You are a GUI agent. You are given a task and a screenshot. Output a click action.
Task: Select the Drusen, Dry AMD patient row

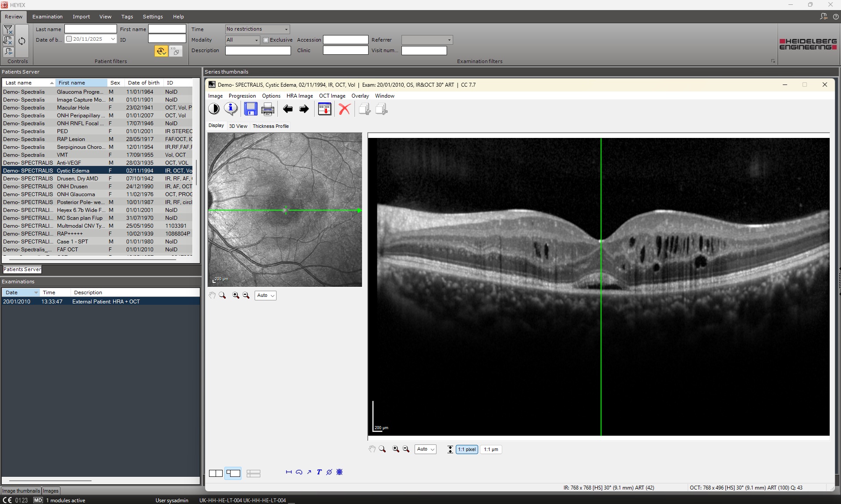97,179
